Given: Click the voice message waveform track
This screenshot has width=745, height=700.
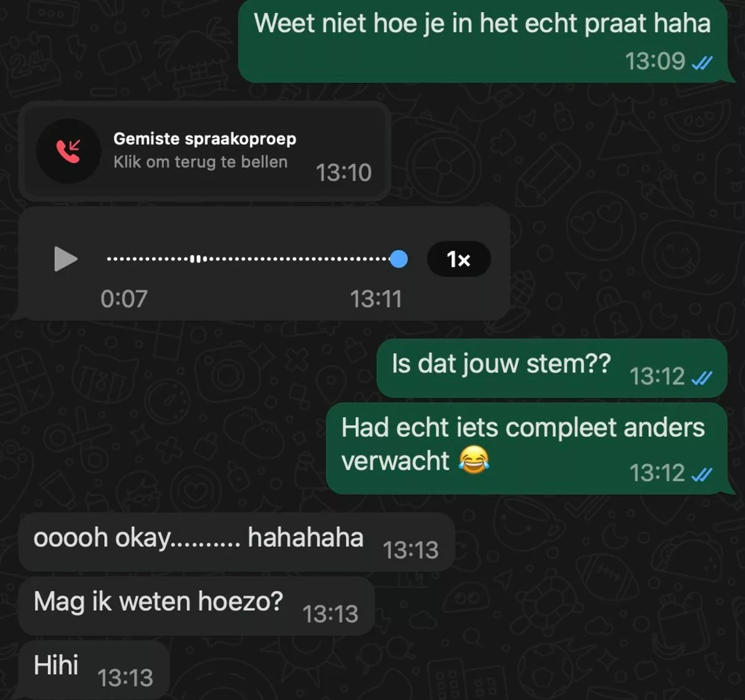Looking at the screenshot, I should coord(248,259).
